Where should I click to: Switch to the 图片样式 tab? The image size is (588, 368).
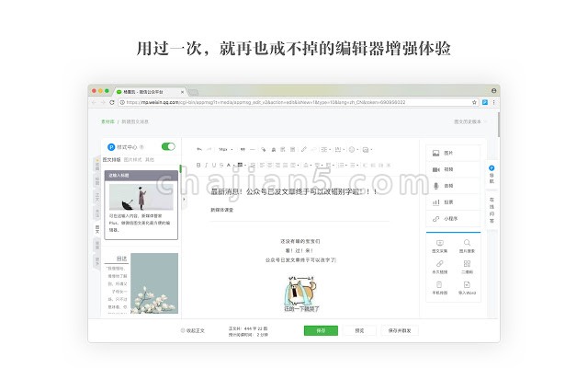(132, 159)
